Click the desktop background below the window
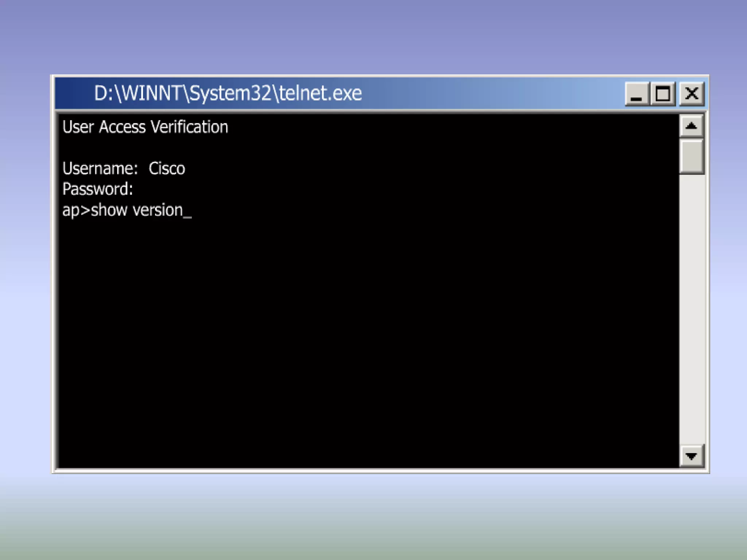The height and width of the screenshot is (560, 747). (x=373, y=518)
